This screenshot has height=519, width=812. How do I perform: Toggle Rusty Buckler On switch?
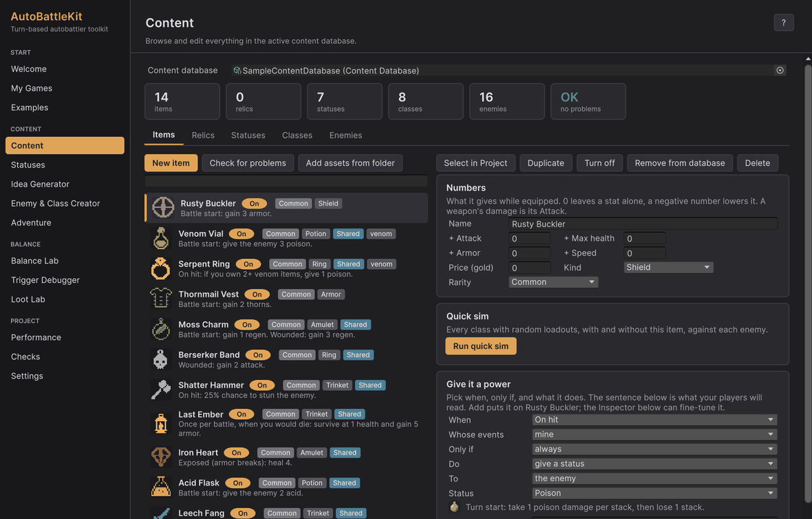tap(255, 204)
